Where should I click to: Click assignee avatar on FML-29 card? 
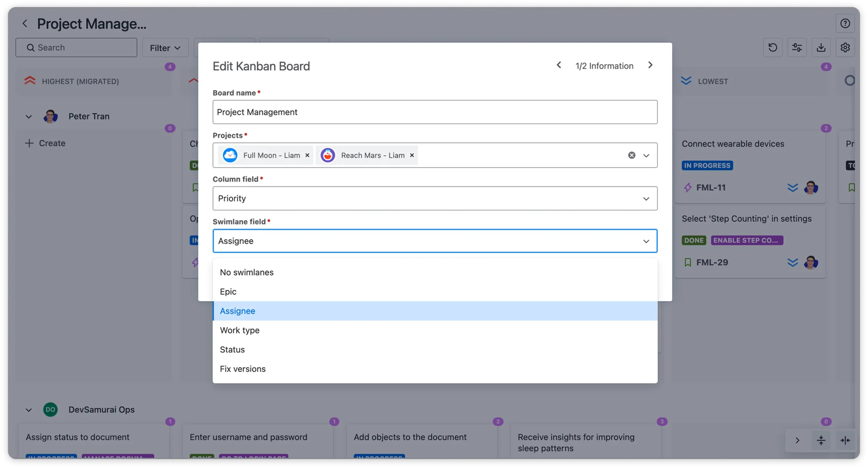tap(811, 262)
